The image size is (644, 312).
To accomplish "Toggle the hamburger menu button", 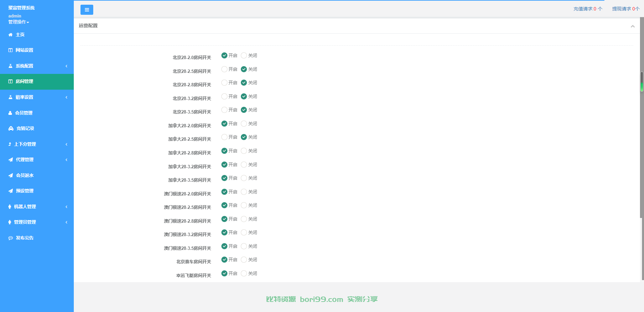I will point(87,10).
